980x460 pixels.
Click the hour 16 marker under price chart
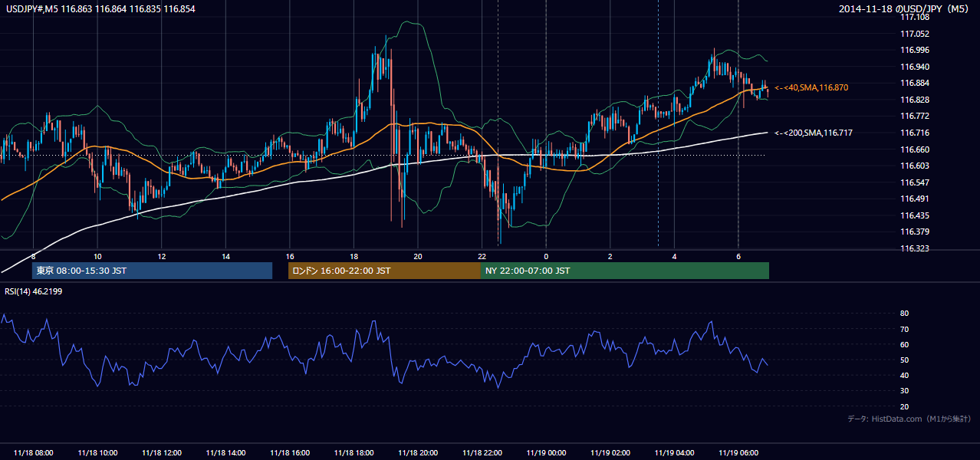pos(290,256)
